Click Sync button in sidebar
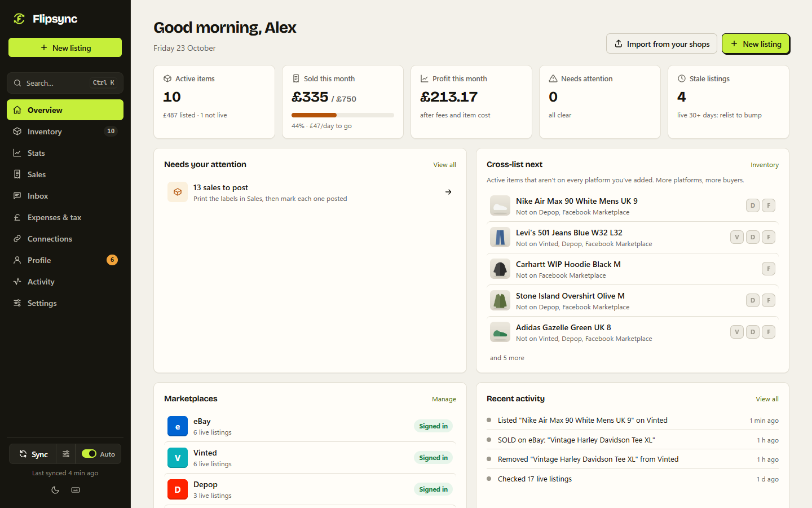This screenshot has height=508, width=812. (x=33, y=454)
